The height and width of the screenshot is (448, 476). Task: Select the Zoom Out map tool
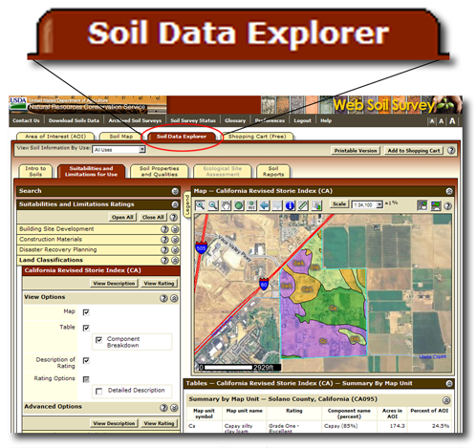point(213,205)
